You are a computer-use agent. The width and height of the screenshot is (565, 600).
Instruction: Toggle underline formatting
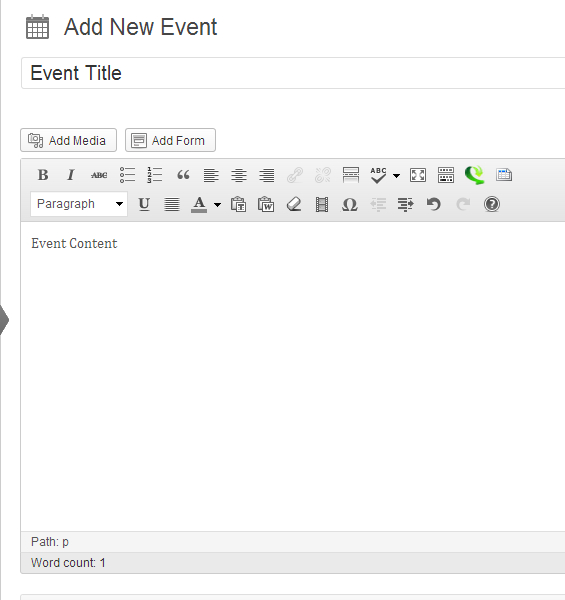(144, 204)
